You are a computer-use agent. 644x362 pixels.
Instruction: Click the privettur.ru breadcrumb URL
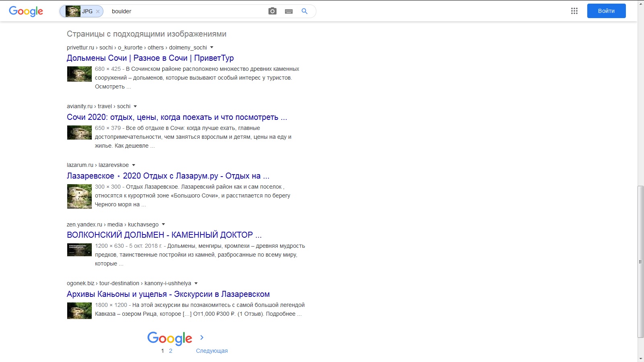pos(137,47)
